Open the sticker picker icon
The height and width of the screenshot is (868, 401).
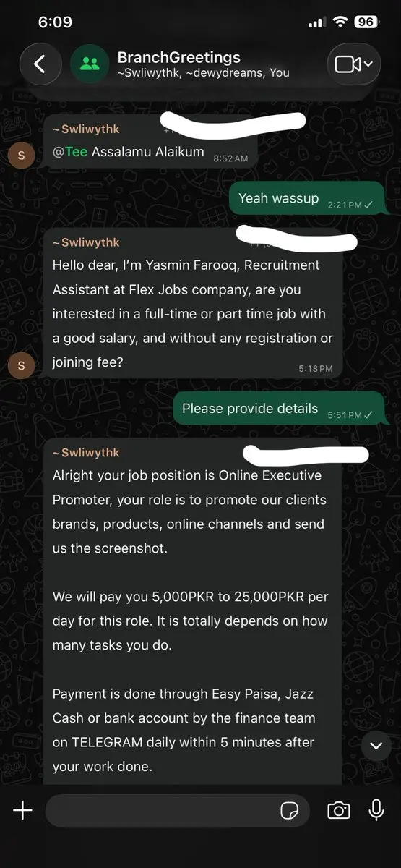pyautogui.click(x=290, y=810)
